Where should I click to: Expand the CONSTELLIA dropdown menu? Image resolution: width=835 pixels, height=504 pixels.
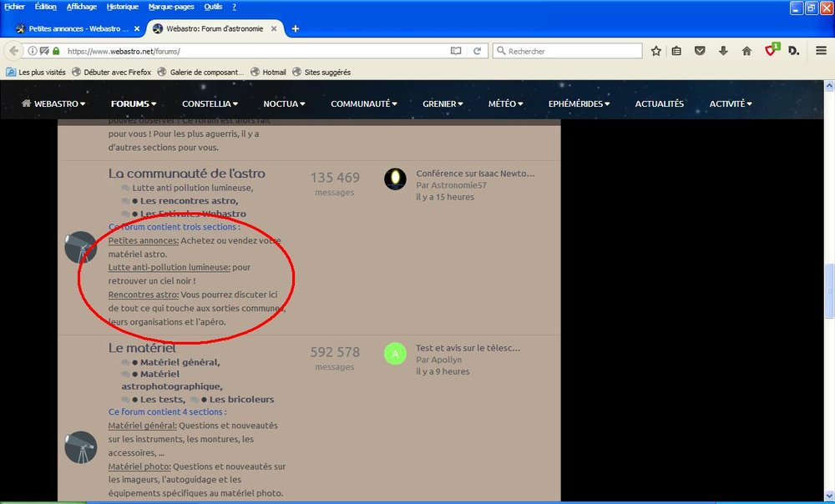click(x=210, y=103)
